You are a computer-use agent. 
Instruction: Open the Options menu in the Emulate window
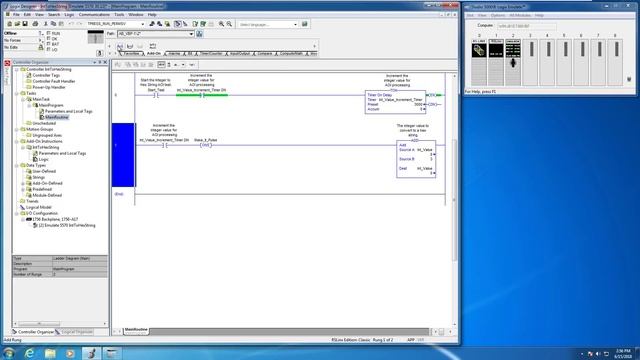(498, 15)
